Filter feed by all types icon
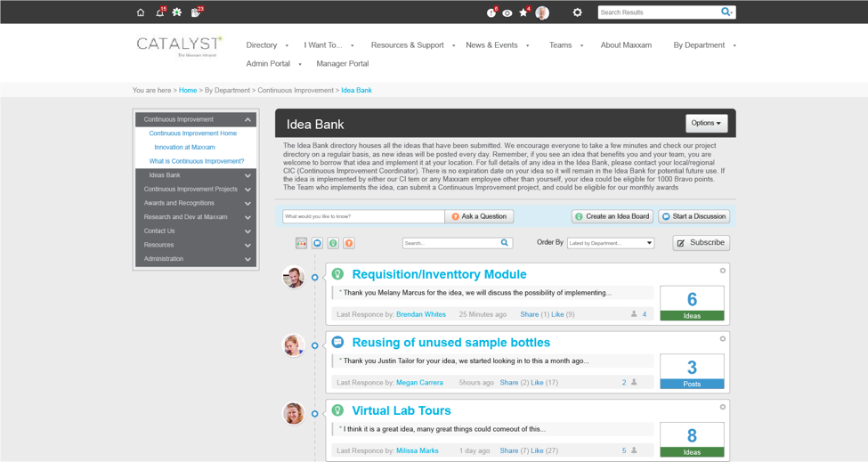 coord(301,243)
